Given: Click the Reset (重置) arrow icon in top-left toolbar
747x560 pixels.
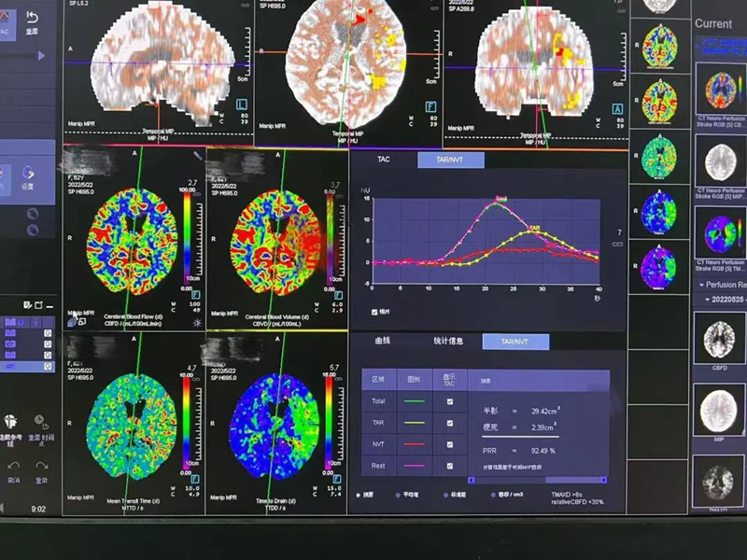Looking at the screenshot, I should coord(33,17).
